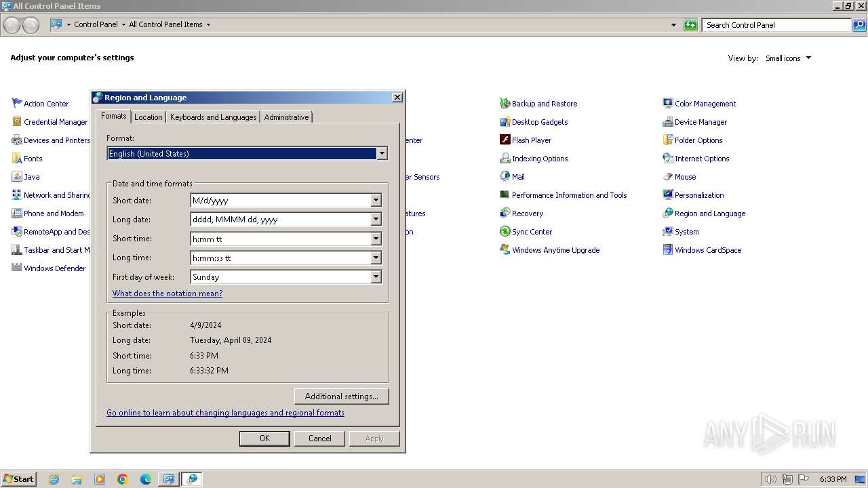Open the Internet Options icon
This screenshot has height=488, width=868.
(668, 159)
